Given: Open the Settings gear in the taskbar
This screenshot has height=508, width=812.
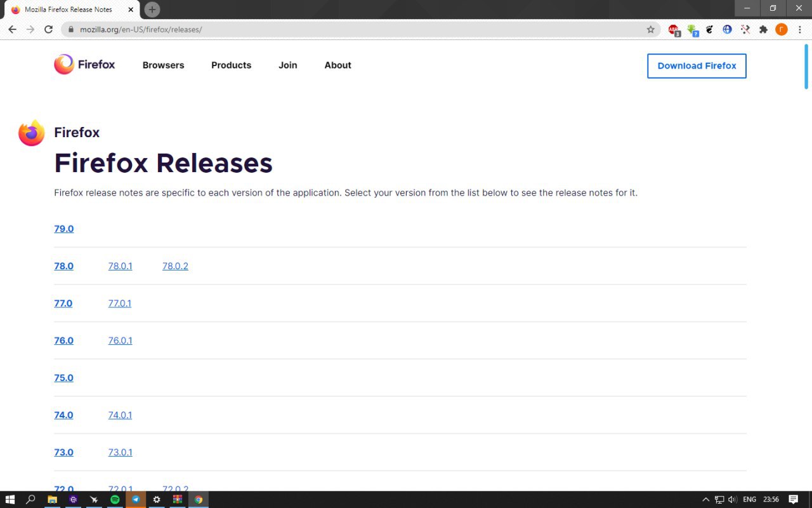Looking at the screenshot, I should click(x=157, y=500).
